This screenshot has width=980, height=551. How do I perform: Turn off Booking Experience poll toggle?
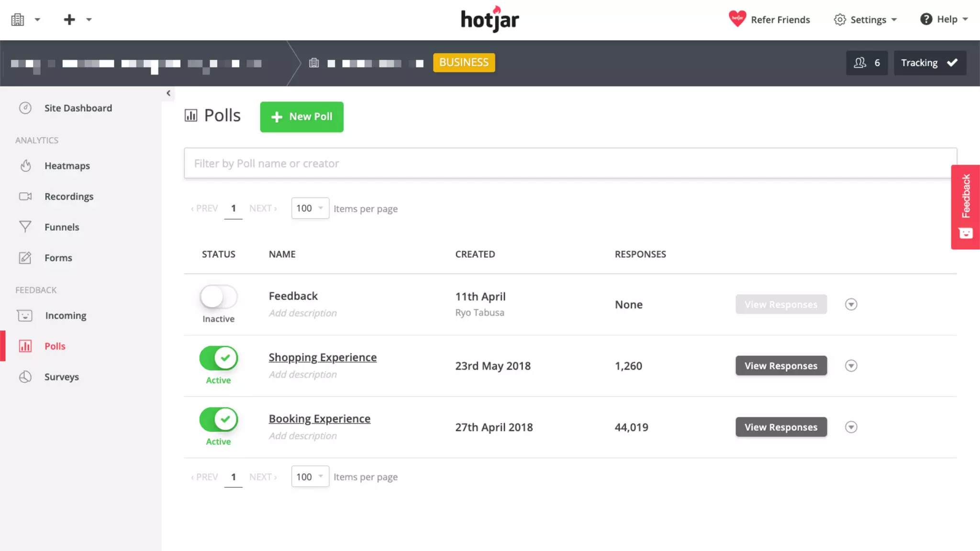click(x=219, y=419)
